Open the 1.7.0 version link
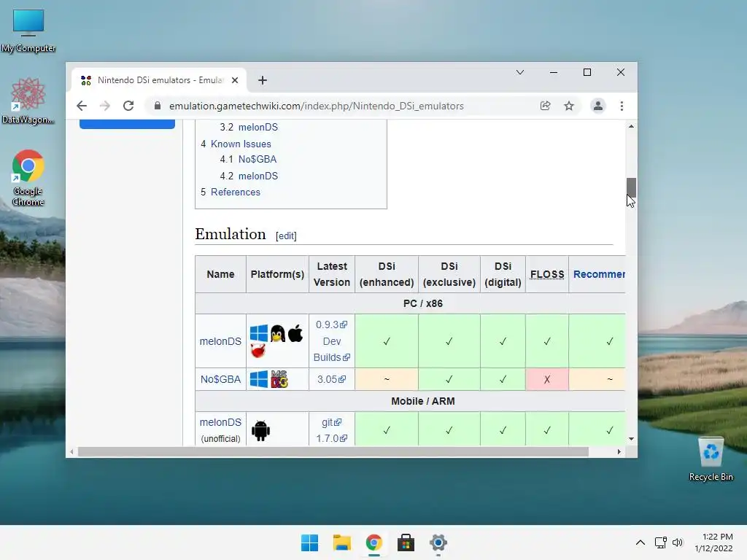Image resolution: width=747 pixels, height=560 pixels. tap(332, 438)
